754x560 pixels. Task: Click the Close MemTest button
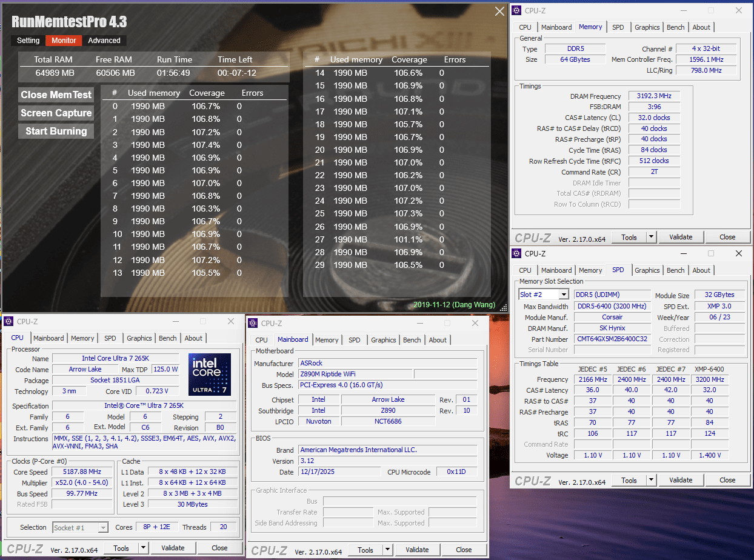(x=56, y=95)
